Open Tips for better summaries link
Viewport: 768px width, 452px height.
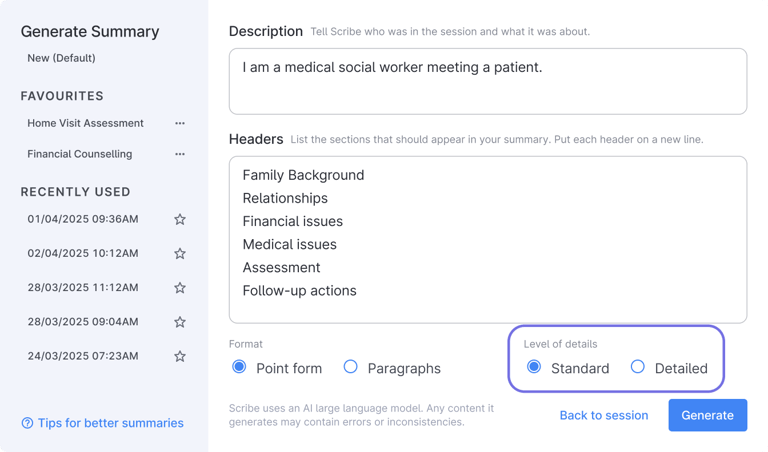(x=110, y=423)
